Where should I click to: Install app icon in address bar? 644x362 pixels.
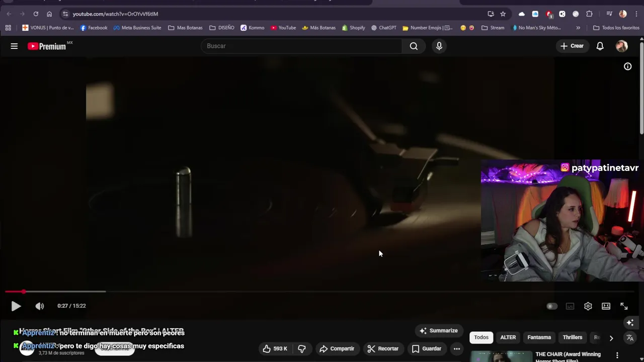[x=491, y=14]
